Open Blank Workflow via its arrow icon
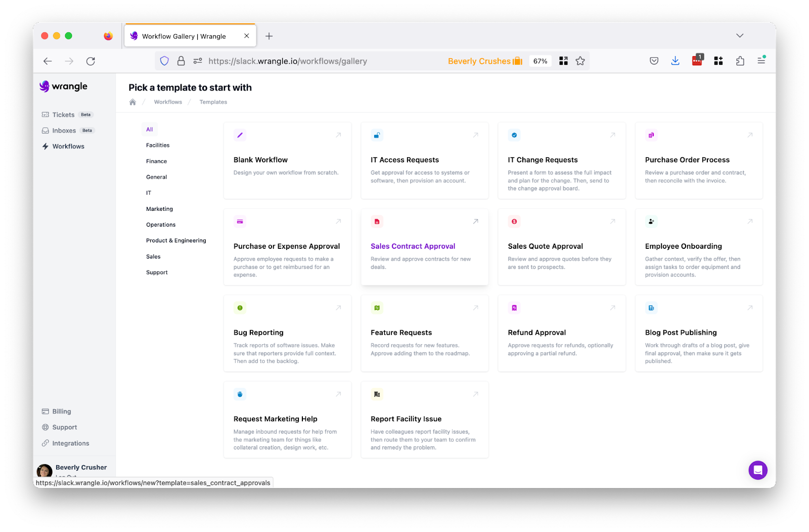This screenshot has width=809, height=532. [x=338, y=135]
